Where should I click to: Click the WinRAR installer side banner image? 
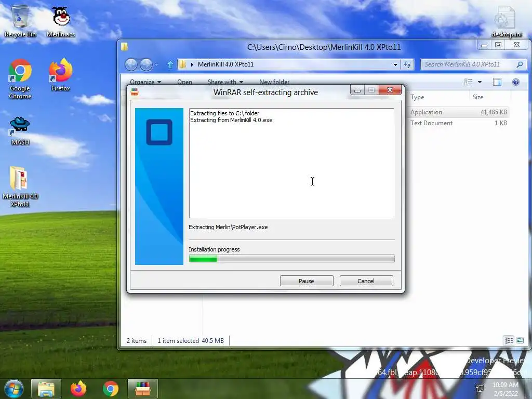click(159, 187)
